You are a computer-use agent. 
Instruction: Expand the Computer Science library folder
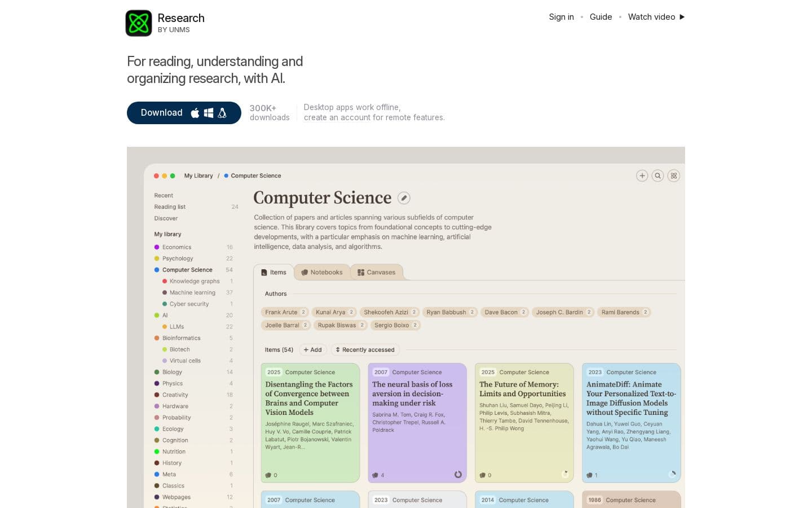[x=187, y=270]
